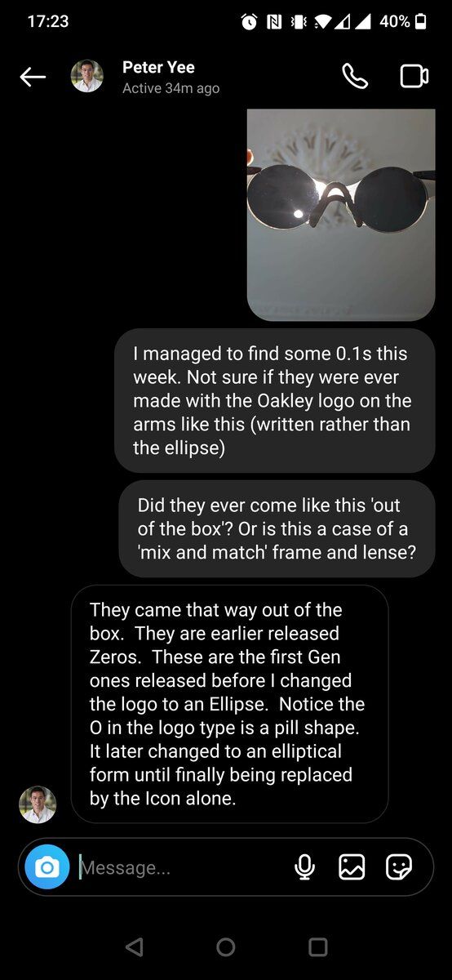Open the sunglasses photo message
Screen dimensions: 452x980
341,214
